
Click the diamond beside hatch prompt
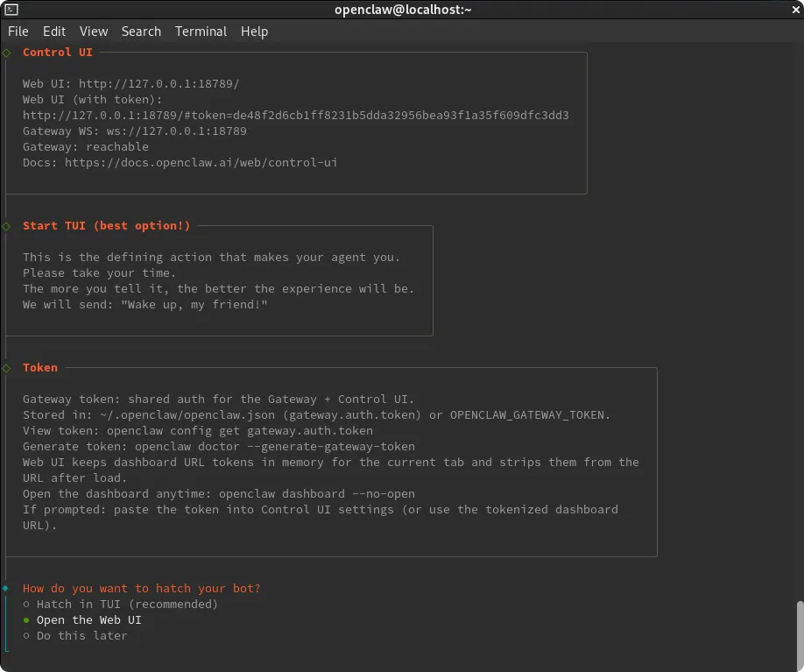[x=5, y=589]
